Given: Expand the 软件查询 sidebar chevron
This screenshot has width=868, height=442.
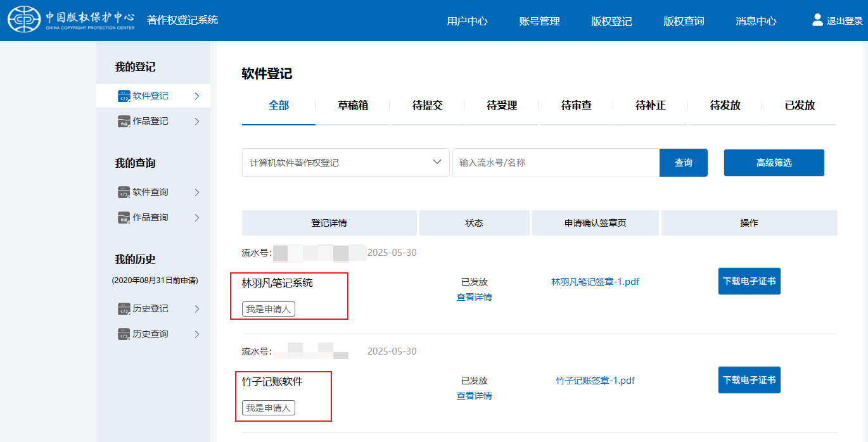Looking at the screenshot, I should (x=197, y=193).
